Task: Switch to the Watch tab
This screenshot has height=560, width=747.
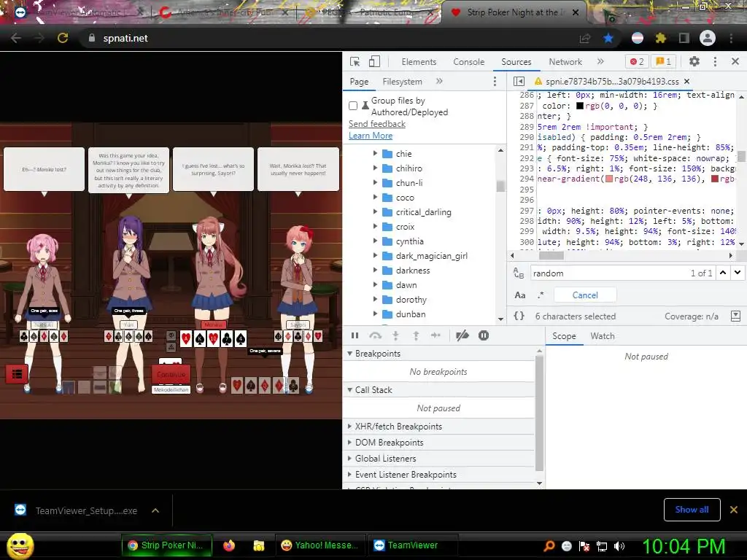Action: 603,336
